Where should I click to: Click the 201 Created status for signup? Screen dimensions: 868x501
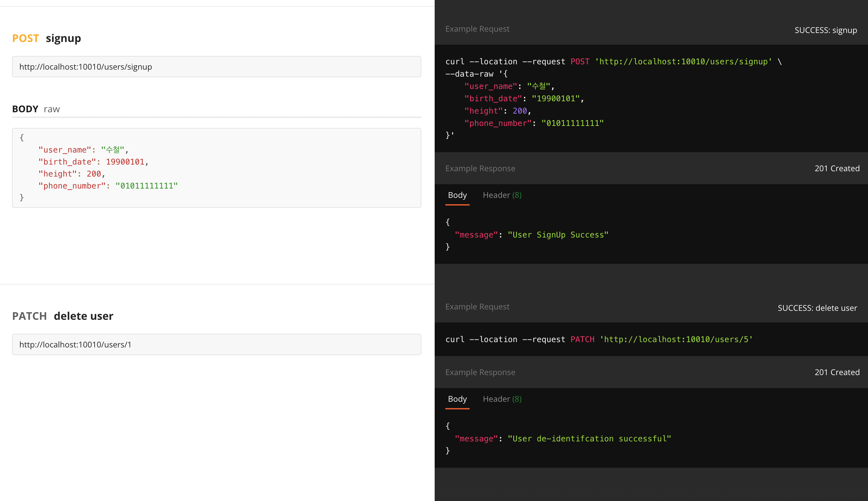tap(837, 168)
